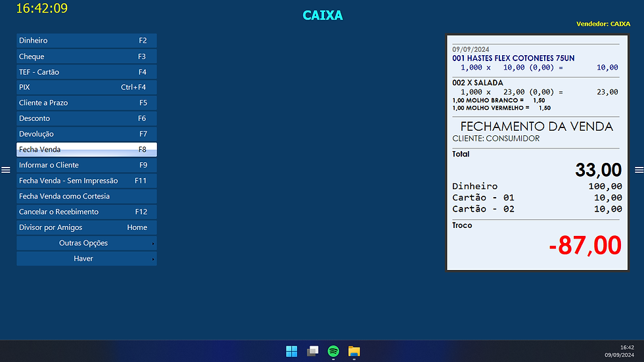The image size is (644, 362).
Task: Click the Cartão - 01 payment line
Action: coord(537,198)
